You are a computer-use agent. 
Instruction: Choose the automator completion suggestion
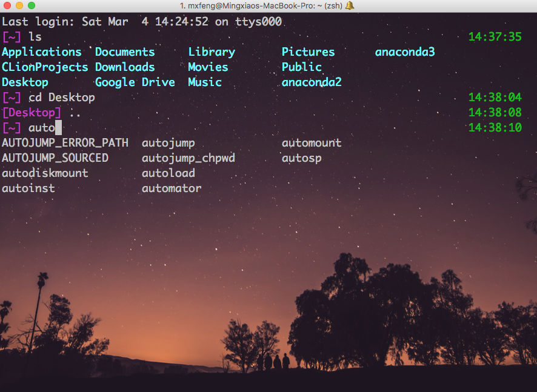pos(172,188)
